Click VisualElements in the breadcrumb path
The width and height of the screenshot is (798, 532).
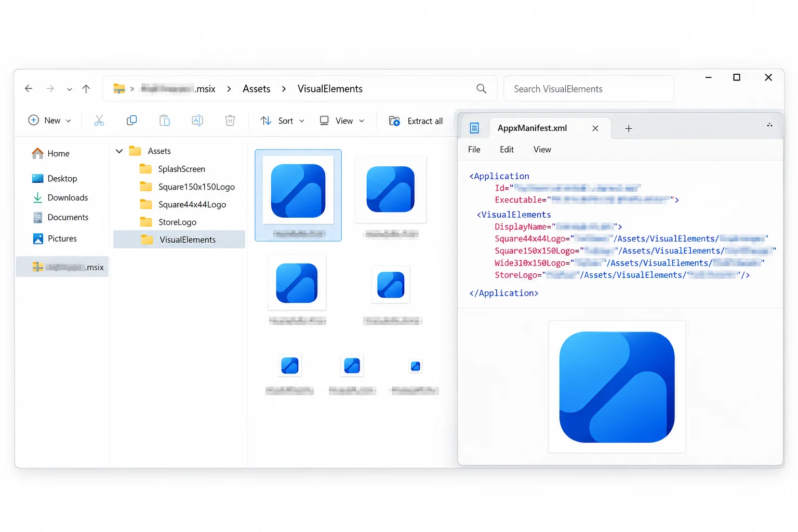(330, 89)
